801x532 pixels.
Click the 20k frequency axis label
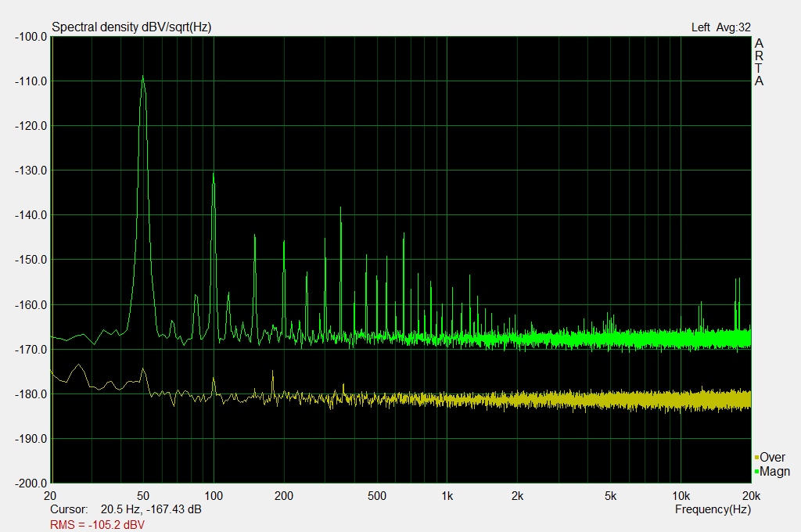(x=752, y=496)
